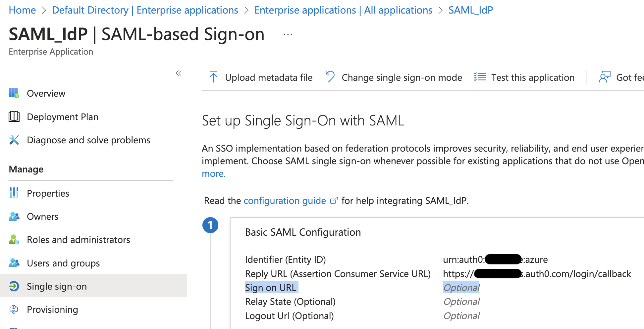The height and width of the screenshot is (329, 644).
Task: Collapse the left navigation pane
Action: (x=178, y=73)
